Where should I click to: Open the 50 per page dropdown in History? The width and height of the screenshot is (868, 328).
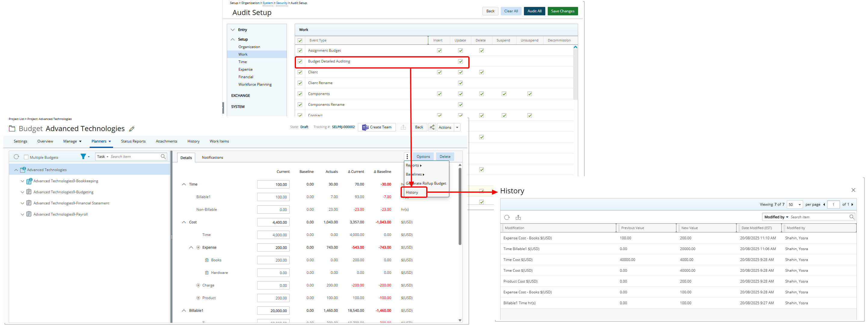point(795,204)
